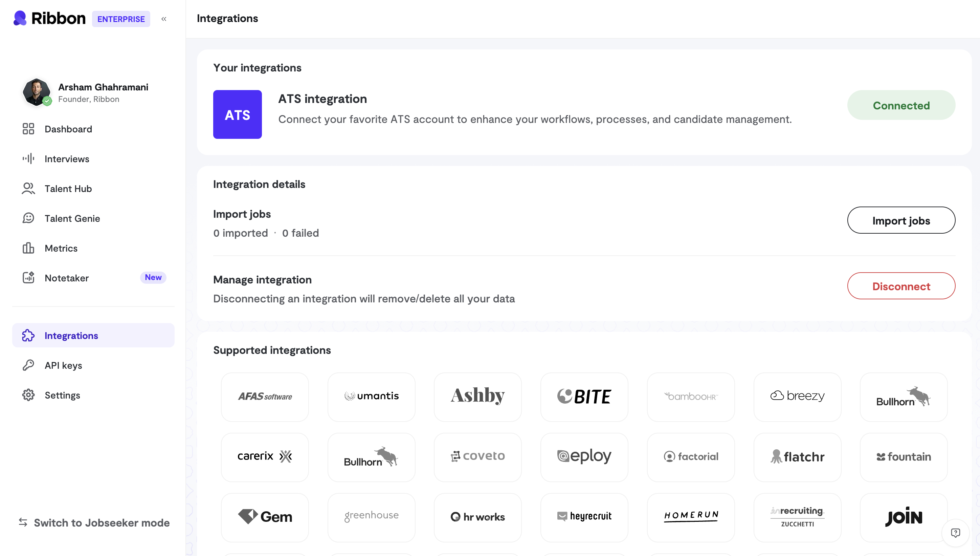The width and height of the screenshot is (980, 556).
Task: Collapse the sidebar with the double chevron
Action: coord(164,19)
